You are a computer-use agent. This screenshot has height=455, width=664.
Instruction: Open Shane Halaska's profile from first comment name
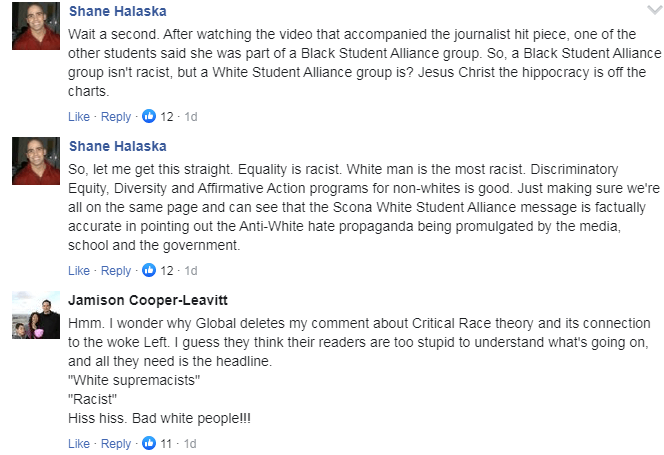pos(118,11)
